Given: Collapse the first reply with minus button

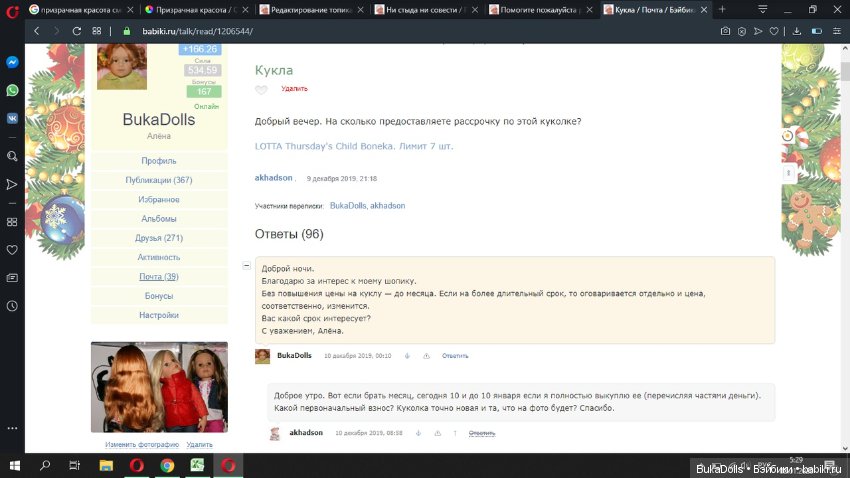Looking at the screenshot, I should click(x=246, y=266).
